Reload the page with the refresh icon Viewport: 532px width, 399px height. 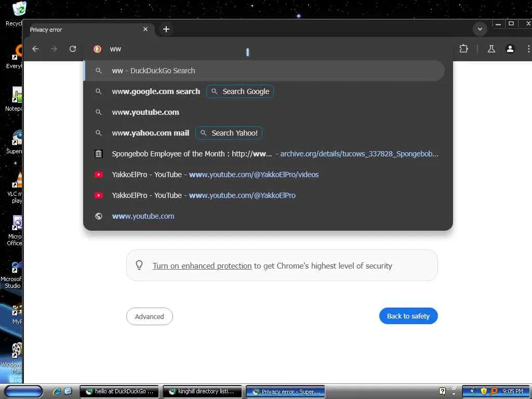(x=73, y=49)
